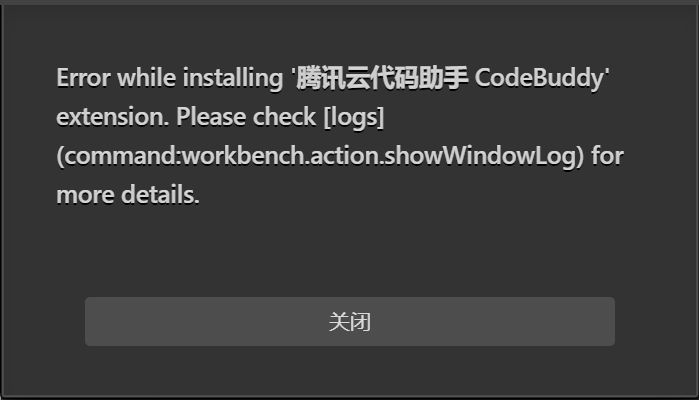Click the word CodeBuddy in the error message
Image resolution: width=699 pixels, height=400 pixels.
pos(539,78)
